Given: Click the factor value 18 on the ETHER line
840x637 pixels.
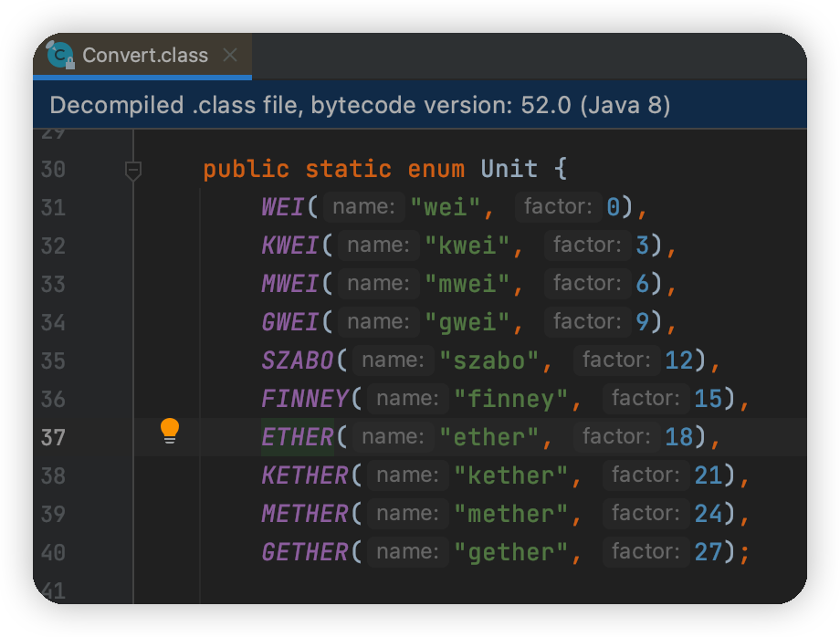Looking at the screenshot, I should click(678, 437).
